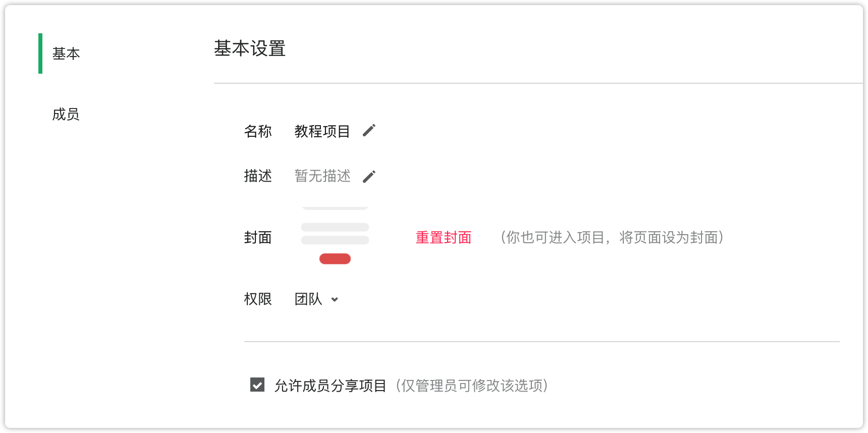Viewport: 868px width, 433px height.
Task: Click the 重置封面 link
Action: [x=444, y=237]
